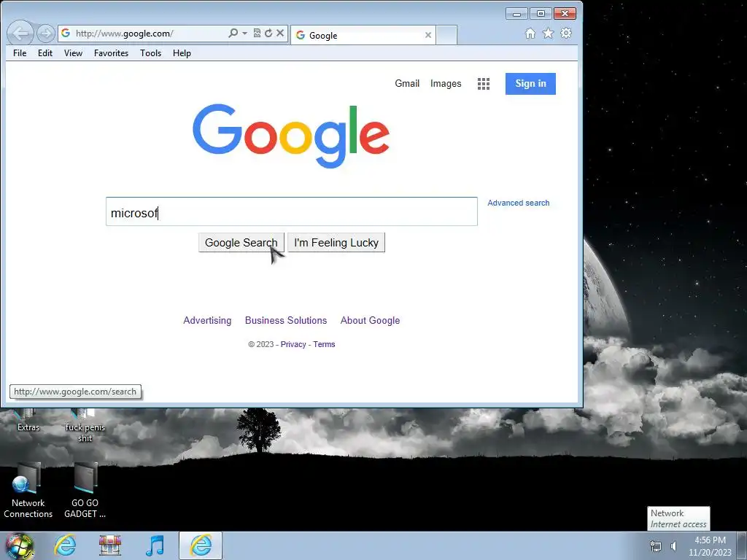Go forward with the forward arrow
The height and width of the screenshot is (560, 747).
46,34
